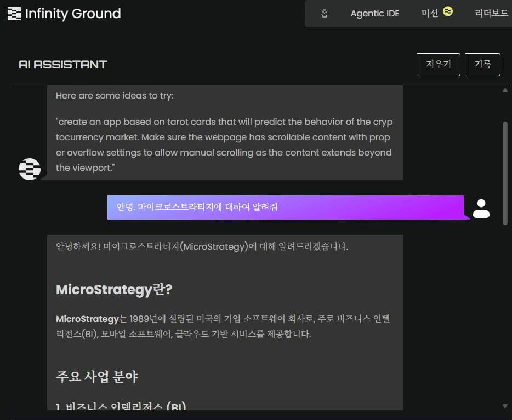The width and height of the screenshot is (512, 420).
Task: Click the AI ASSISTANT panel title
Action: [63, 65]
